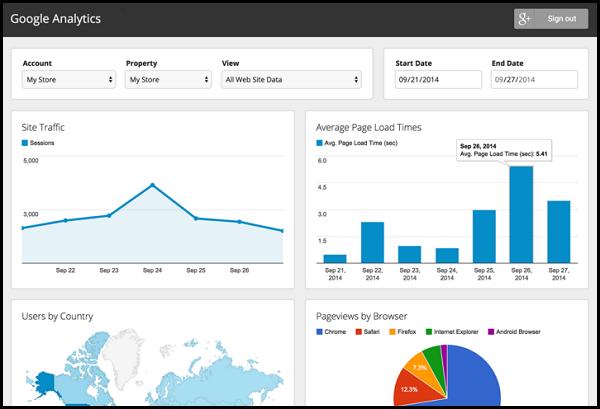Click the Google Analytics title
The width and height of the screenshot is (600, 409).
tap(55, 19)
